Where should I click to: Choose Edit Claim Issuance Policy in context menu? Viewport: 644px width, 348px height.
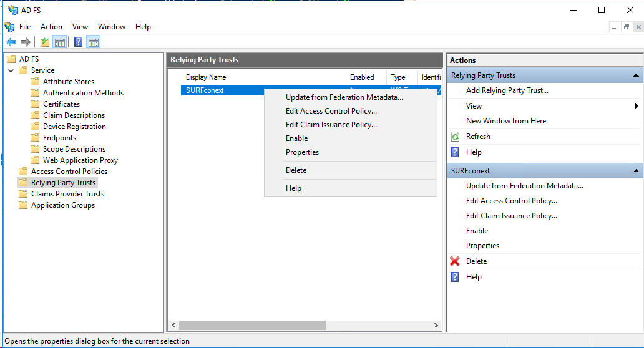350,125
